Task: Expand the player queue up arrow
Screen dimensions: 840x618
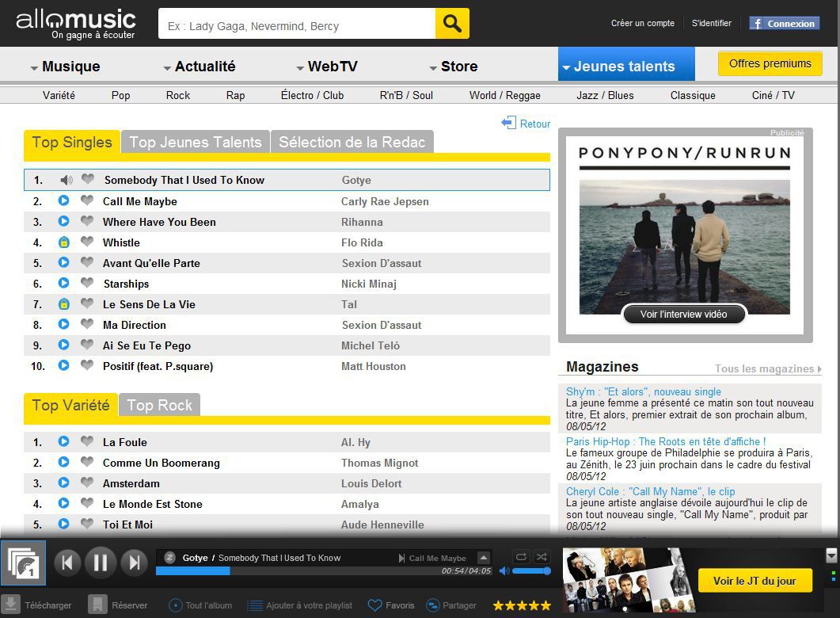Action: tap(484, 558)
